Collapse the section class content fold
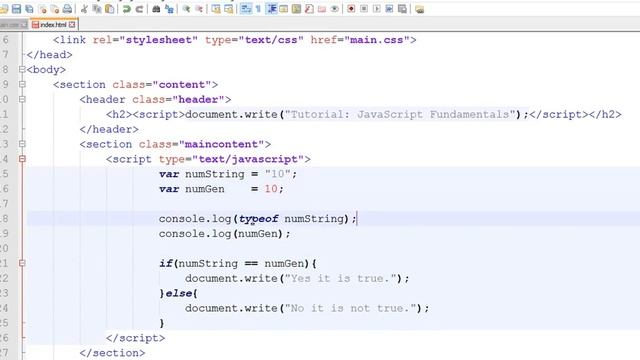640x360 pixels. [22, 84]
